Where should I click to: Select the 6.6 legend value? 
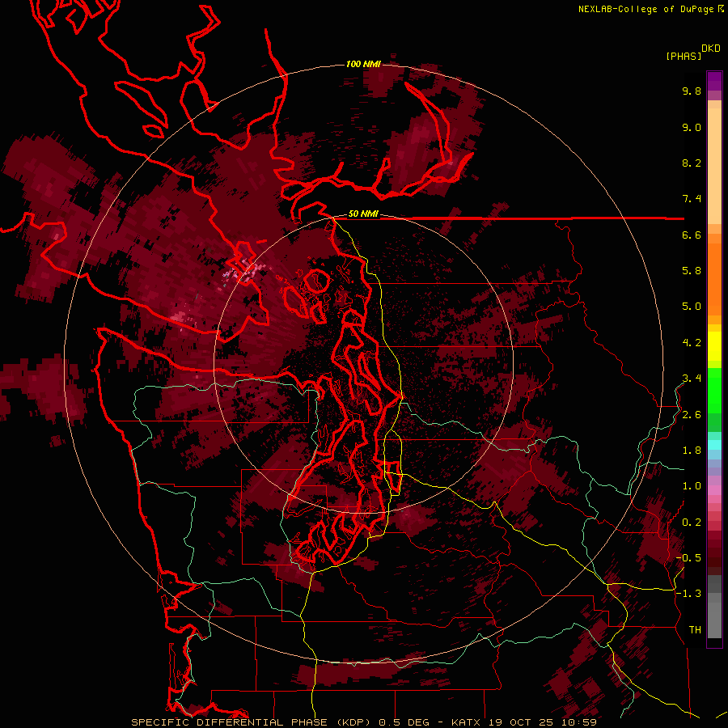pyautogui.click(x=692, y=235)
